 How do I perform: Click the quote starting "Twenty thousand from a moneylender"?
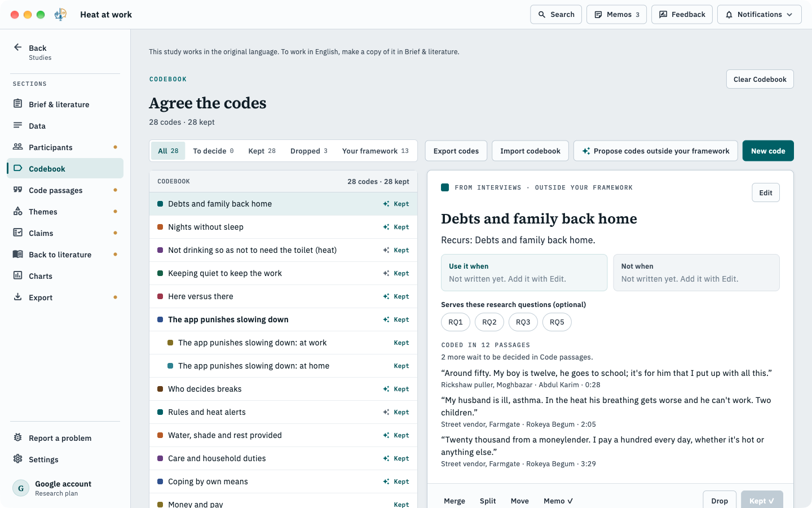point(602,446)
